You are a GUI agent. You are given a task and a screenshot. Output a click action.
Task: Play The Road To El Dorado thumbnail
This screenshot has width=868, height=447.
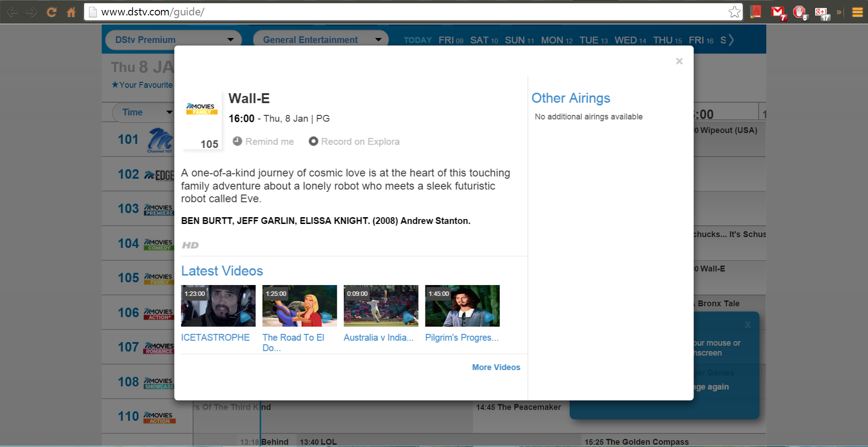click(300, 306)
